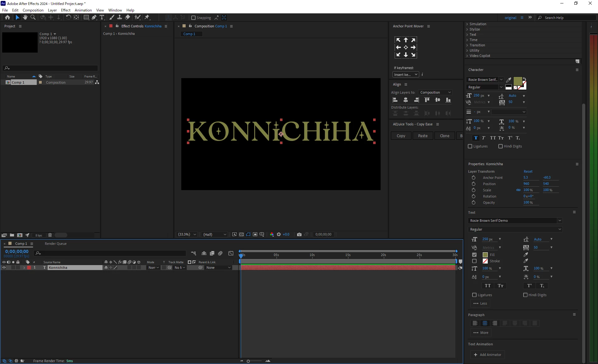
Task: Align layer to horizontal center
Action: tap(406, 100)
